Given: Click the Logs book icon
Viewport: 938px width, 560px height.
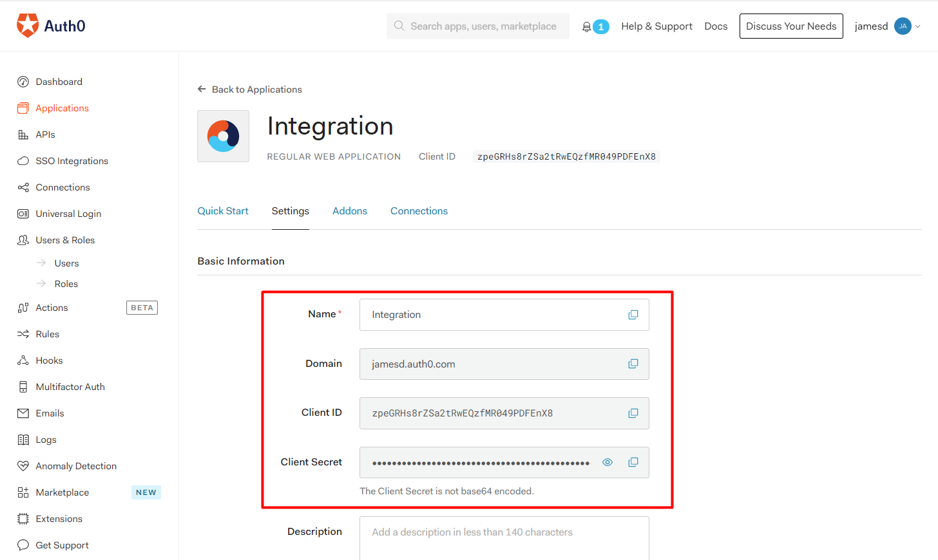Looking at the screenshot, I should pos(23,440).
